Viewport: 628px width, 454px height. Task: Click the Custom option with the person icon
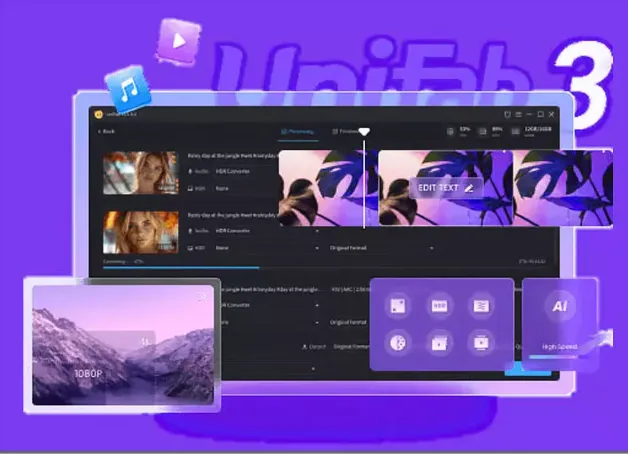coord(314,347)
